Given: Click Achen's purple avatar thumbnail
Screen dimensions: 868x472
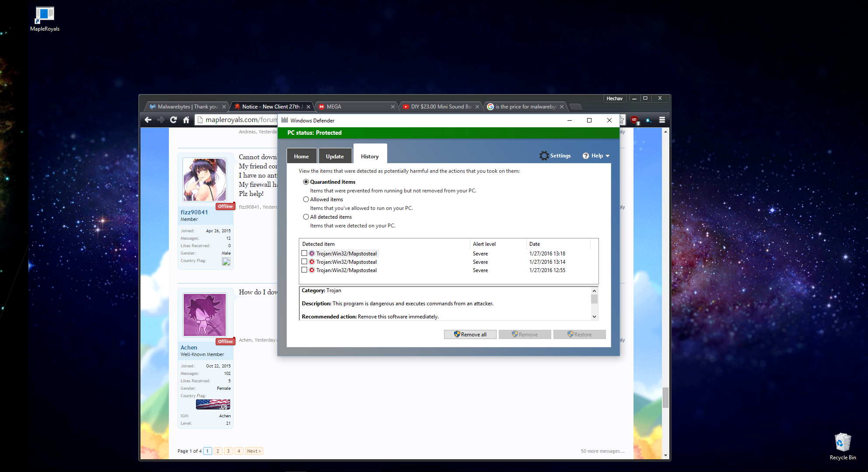Looking at the screenshot, I should click(205, 315).
